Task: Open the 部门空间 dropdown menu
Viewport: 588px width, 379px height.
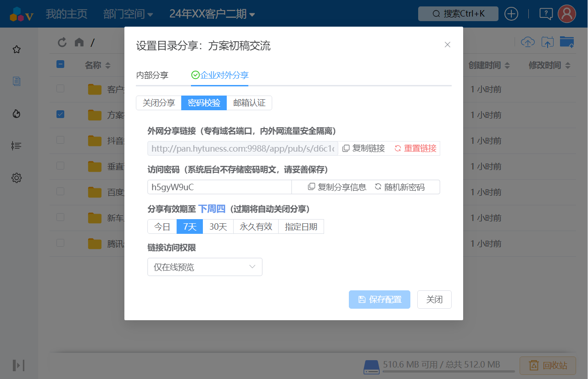Action: (x=128, y=14)
